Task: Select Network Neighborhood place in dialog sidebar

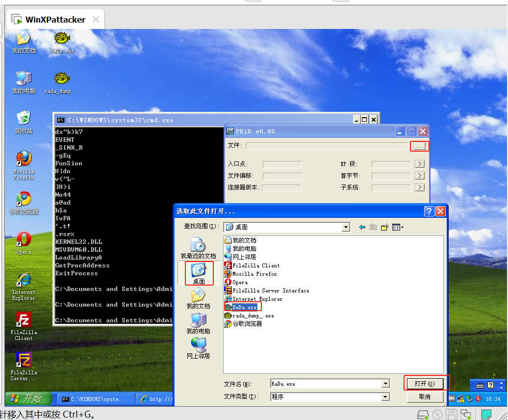Action: (198, 348)
